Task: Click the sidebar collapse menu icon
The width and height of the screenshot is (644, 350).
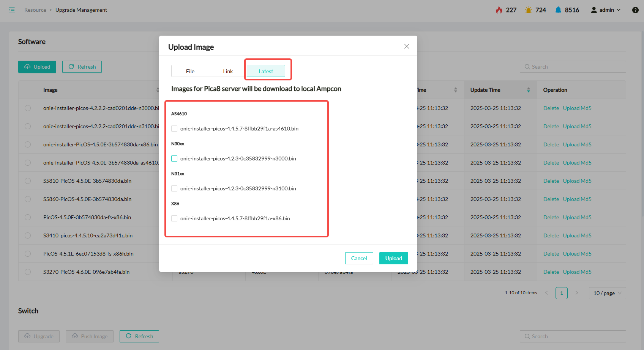Action: (x=12, y=10)
